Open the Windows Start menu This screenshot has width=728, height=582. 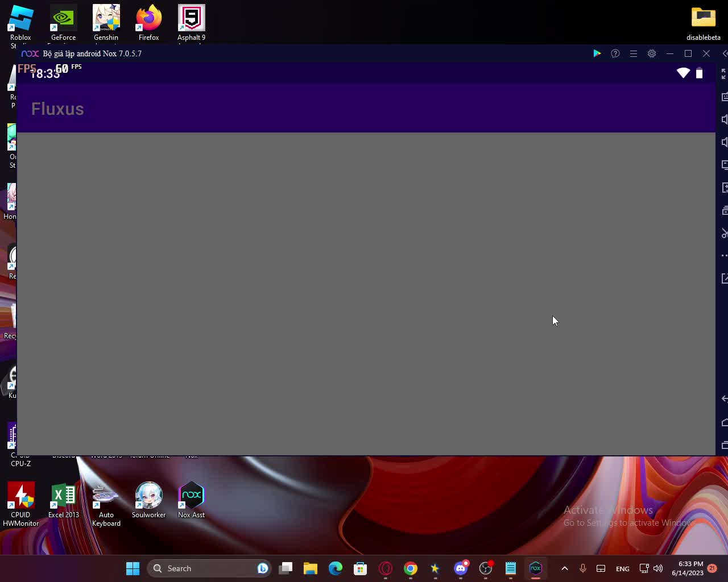pos(133,568)
